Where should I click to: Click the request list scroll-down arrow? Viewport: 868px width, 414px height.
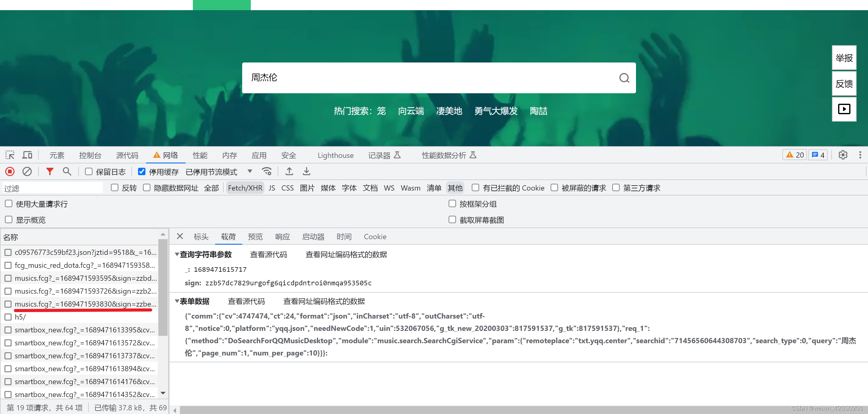[x=163, y=393]
